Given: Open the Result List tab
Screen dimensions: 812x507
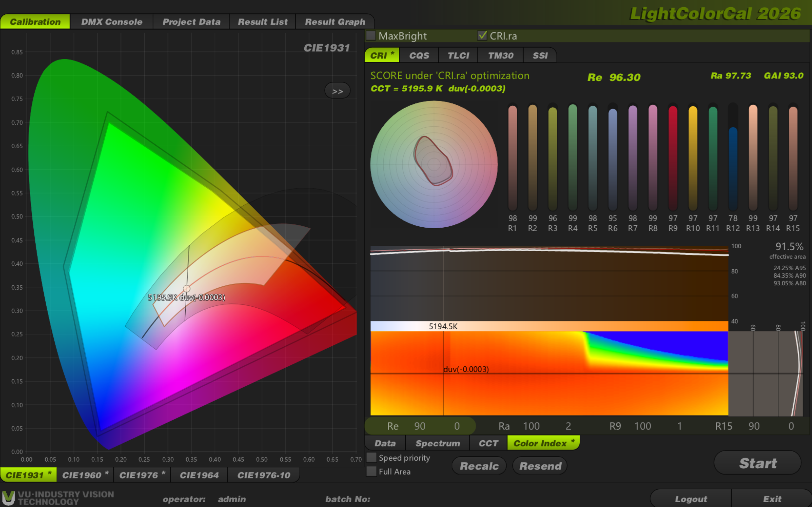Looking at the screenshot, I should 263,22.
